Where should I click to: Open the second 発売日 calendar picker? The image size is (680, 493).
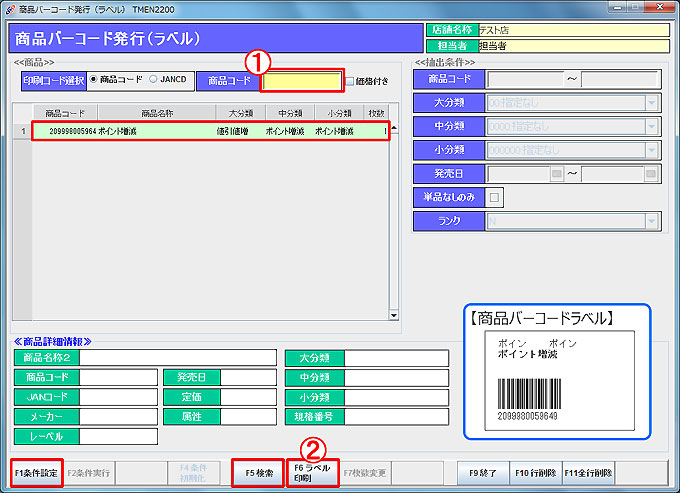tap(650, 174)
